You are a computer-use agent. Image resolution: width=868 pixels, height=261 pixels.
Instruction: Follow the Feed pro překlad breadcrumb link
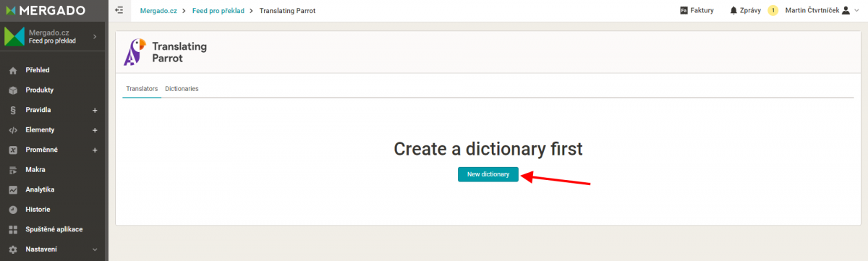218,11
